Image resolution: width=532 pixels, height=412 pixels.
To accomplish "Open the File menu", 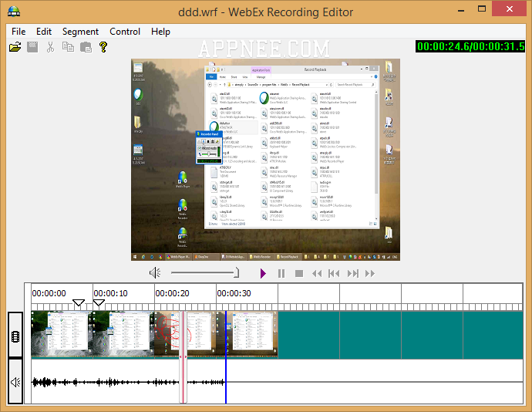I will pos(19,32).
